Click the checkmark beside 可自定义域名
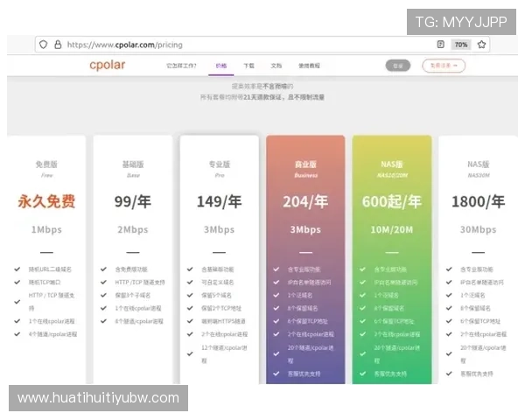525x420 pixels. click(190, 282)
